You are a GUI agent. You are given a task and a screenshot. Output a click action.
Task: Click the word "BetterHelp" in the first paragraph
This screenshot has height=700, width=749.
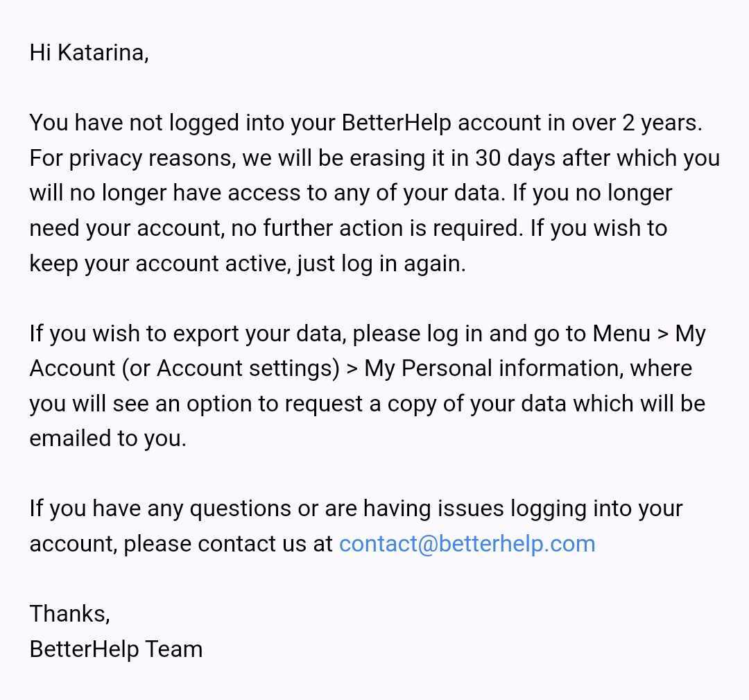[396, 123]
